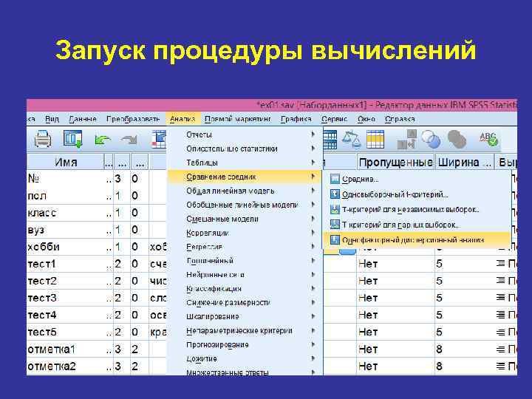Choose Средние... from the submenu

(417, 179)
